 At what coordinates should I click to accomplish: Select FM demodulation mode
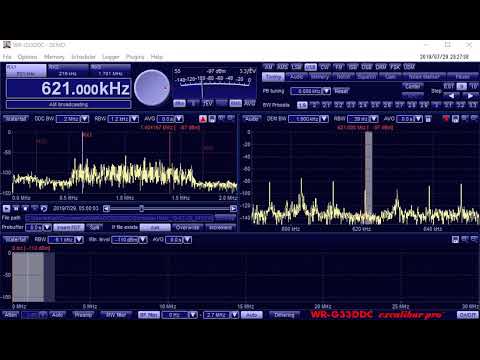[338, 67]
